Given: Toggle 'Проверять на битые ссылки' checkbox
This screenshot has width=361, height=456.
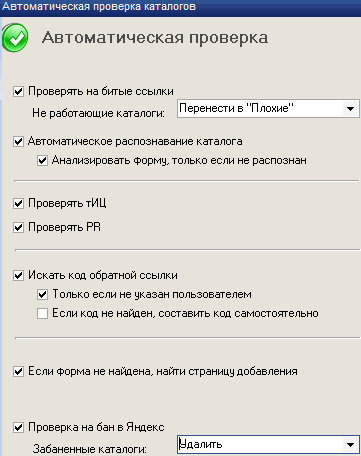Looking at the screenshot, I should [x=18, y=91].
